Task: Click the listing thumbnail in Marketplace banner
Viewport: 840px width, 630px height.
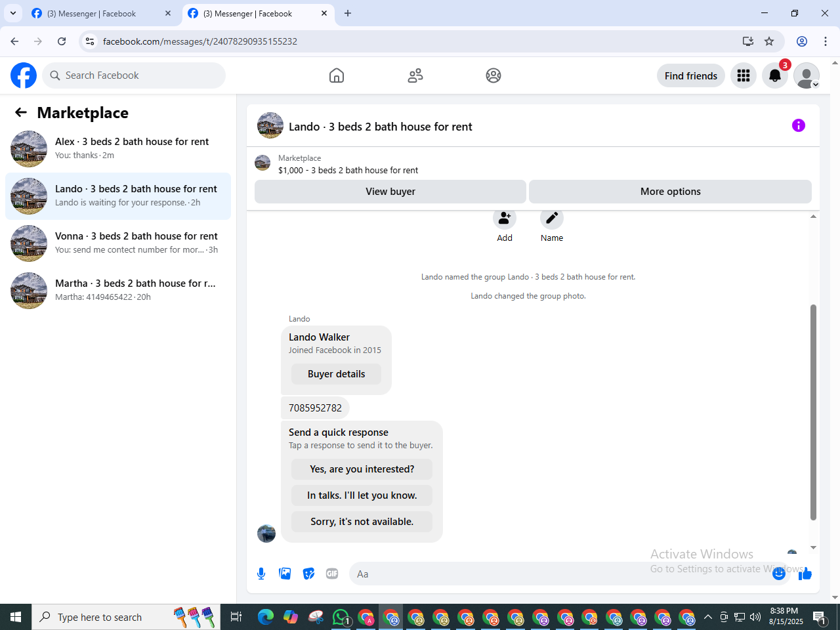Action: coord(262,163)
